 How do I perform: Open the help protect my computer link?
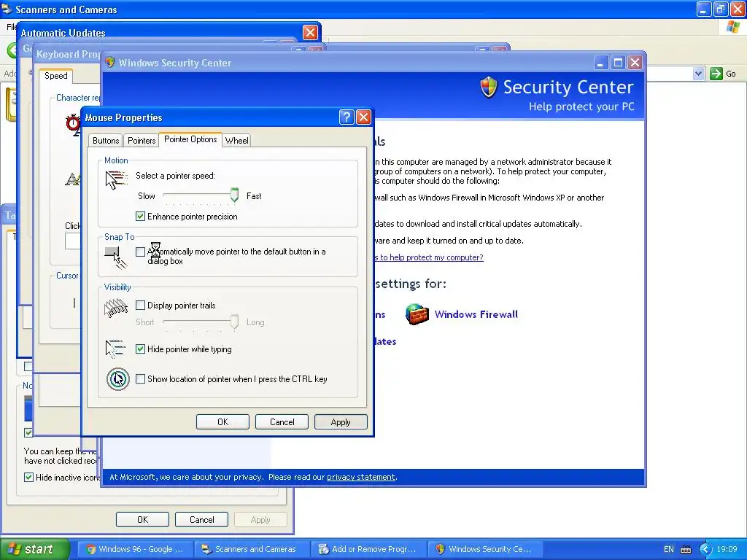[429, 257]
